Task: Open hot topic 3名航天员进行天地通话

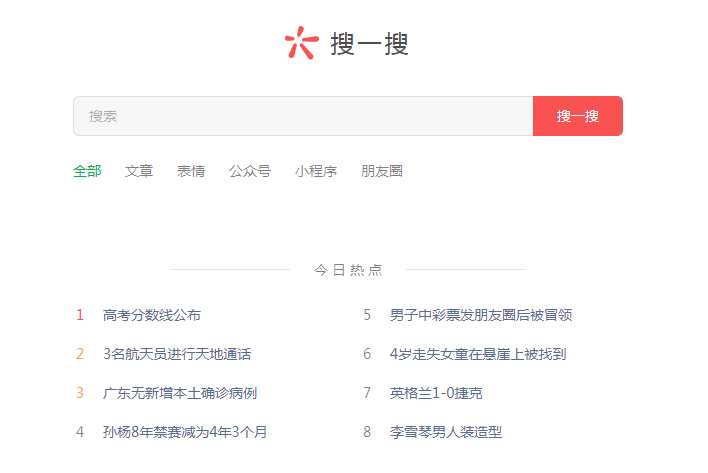Action: tap(177, 354)
